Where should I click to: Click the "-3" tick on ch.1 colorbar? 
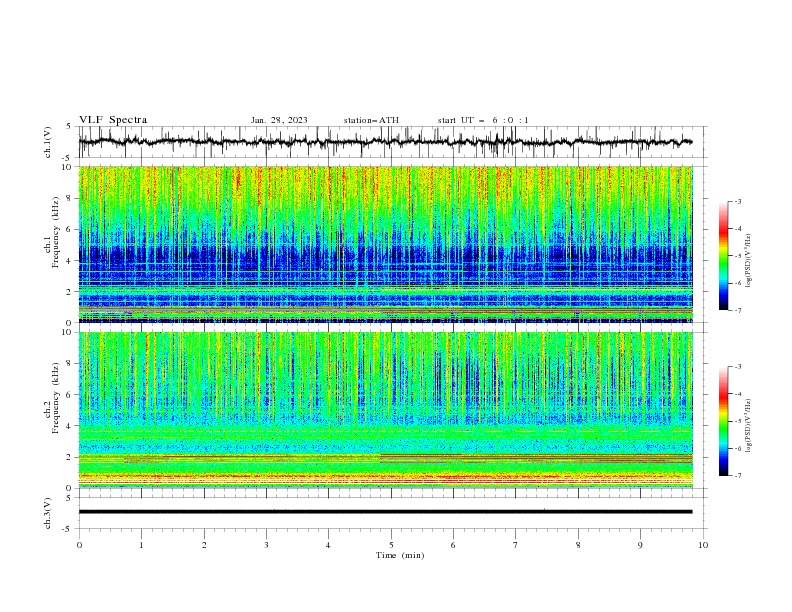click(737, 201)
